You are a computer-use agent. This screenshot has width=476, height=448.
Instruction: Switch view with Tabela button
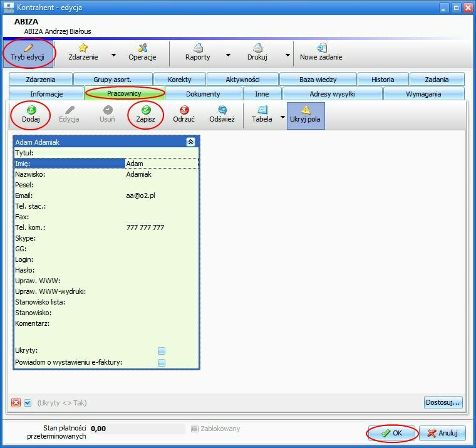pyautogui.click(x=262, y=115)
